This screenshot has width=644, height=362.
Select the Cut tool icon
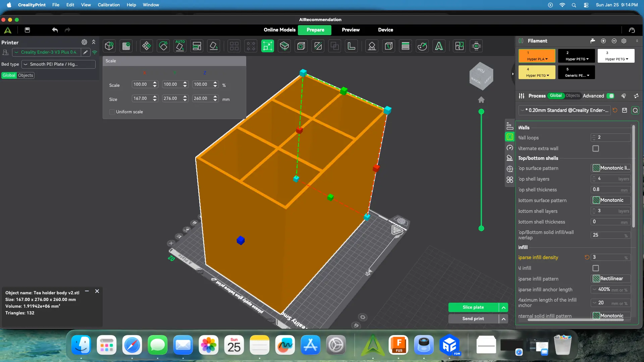318,46
